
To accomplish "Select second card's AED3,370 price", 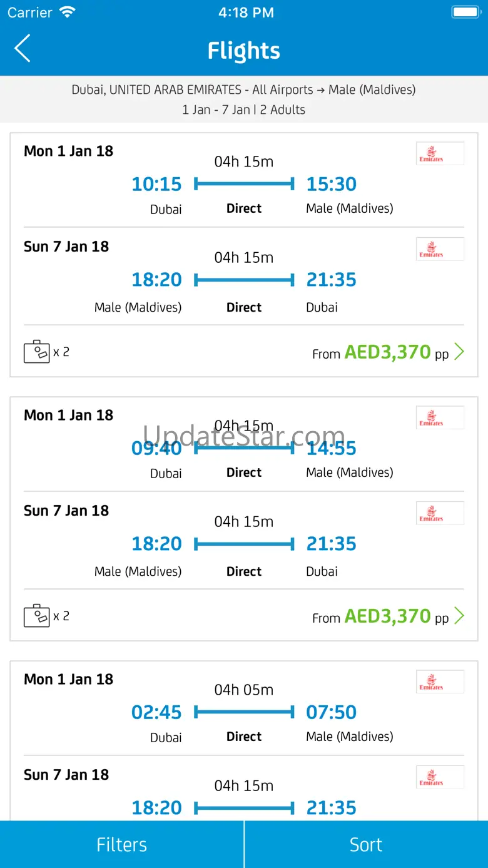I will coord(387,616).
